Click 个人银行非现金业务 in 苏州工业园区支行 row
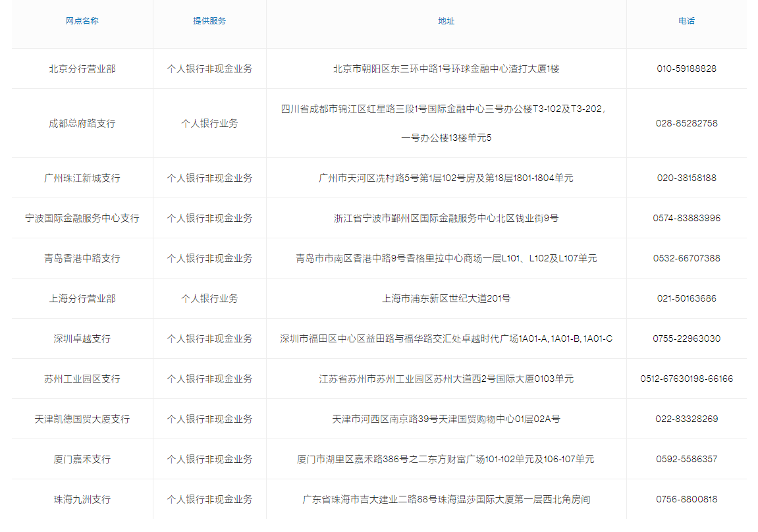This screenshot has height=532, width=758. coord(209,379)
